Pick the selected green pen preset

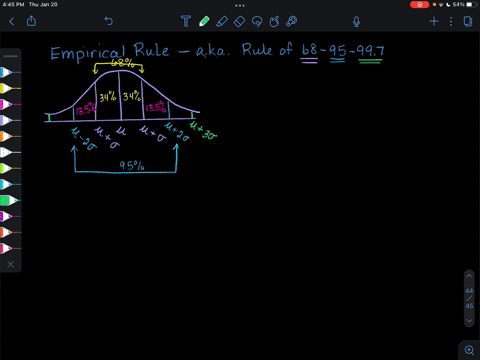click(x=10, y=200)
